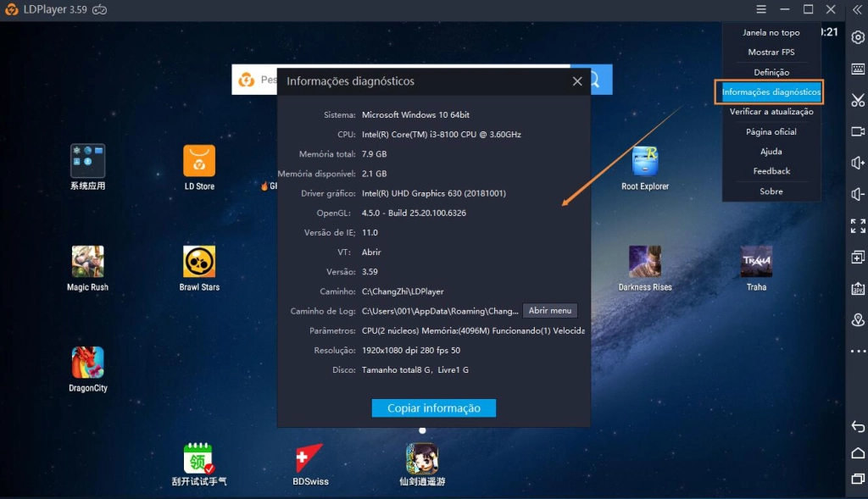This screenshot has height=499, width=868.
Task: Select 'Janela no topo' menu entry
Action: [x=771, y=32]
